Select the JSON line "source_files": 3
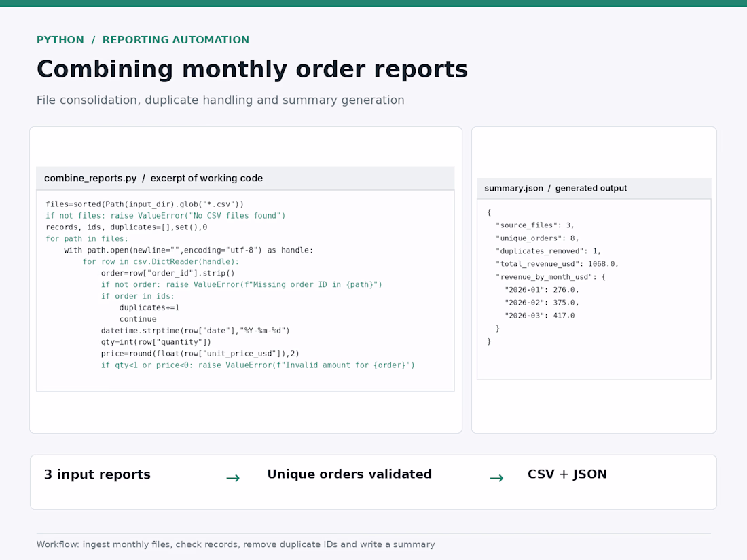 535,225
